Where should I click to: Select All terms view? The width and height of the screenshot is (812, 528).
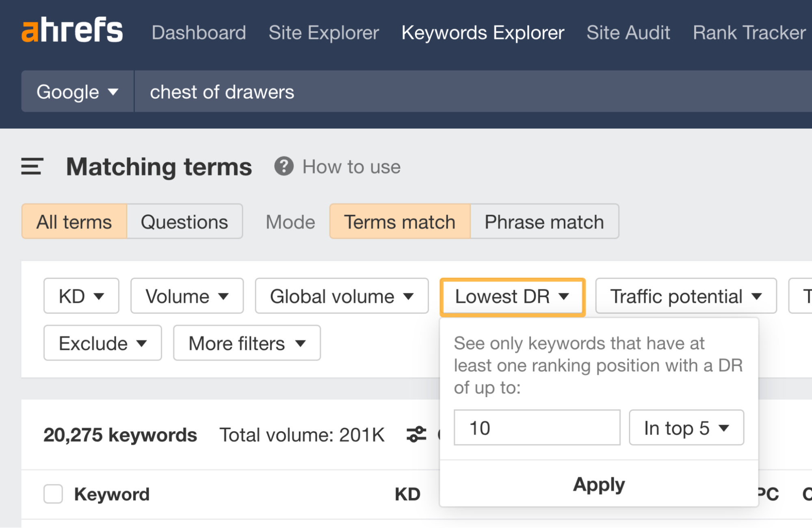coord(74,222)
